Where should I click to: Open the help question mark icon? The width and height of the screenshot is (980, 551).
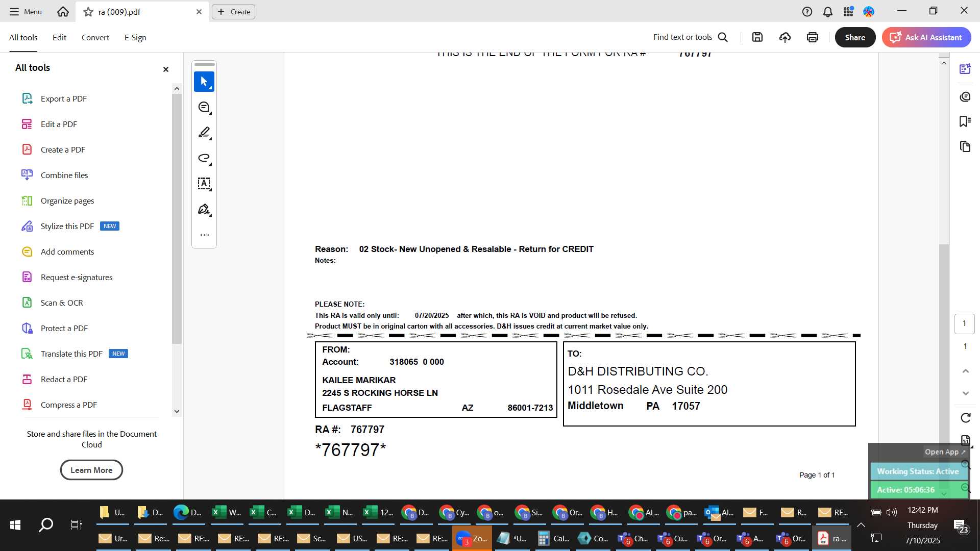click(x=807, y=11)
